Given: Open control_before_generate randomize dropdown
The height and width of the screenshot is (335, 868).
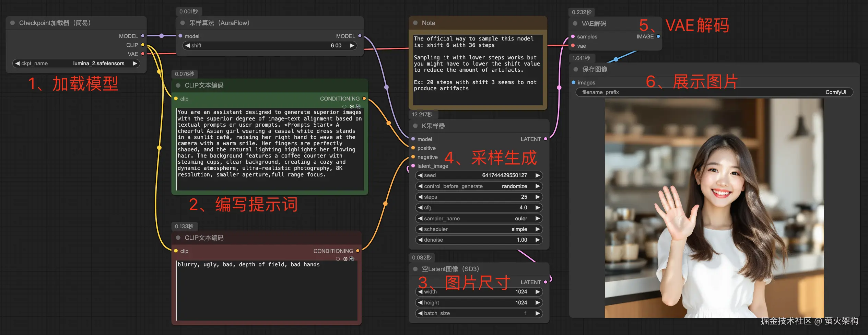Looking at the screenshot, I should point(479,186).
